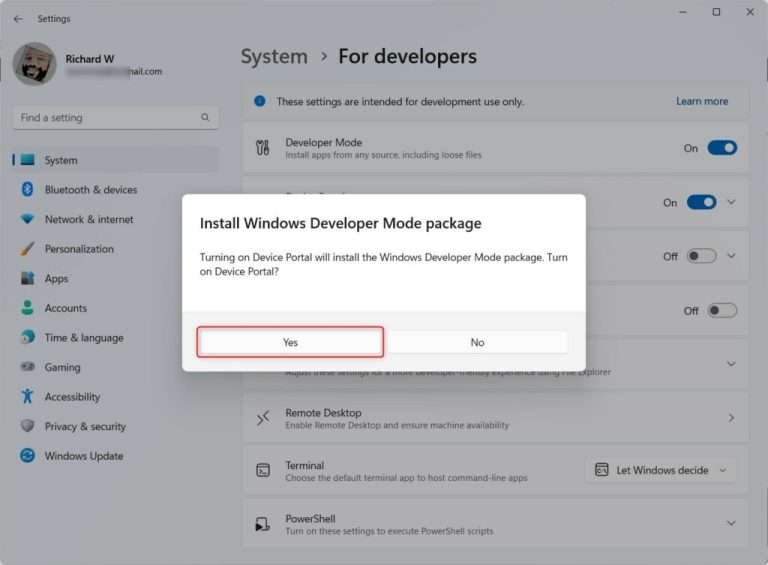
Task: Toggle the Off switch without a chevron
Action: coord(722,310)
